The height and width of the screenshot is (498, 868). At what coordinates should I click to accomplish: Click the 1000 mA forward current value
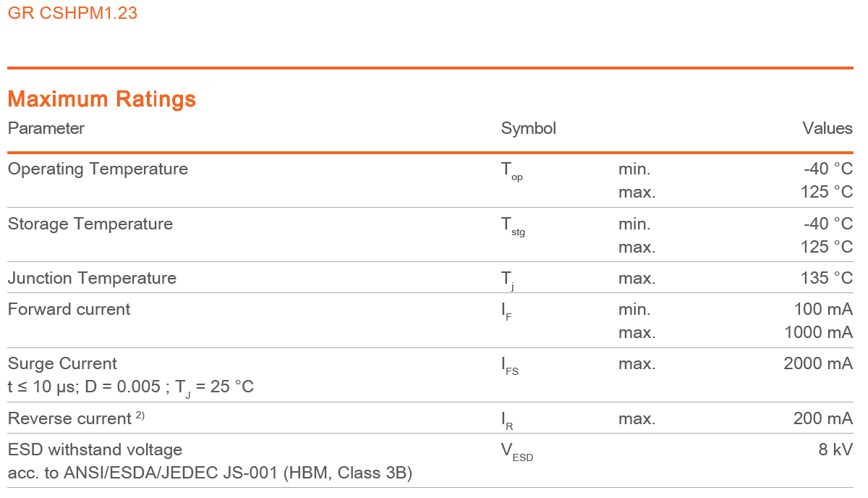(819, 333)
